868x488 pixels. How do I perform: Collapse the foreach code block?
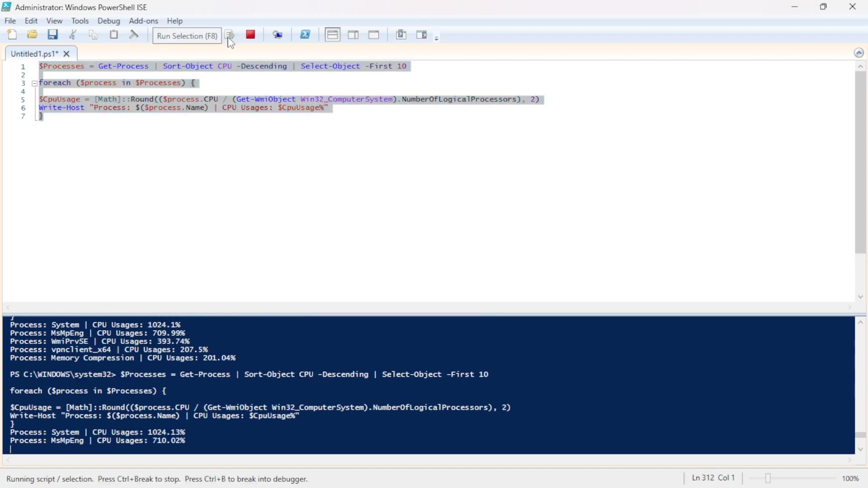click(34, 83)
